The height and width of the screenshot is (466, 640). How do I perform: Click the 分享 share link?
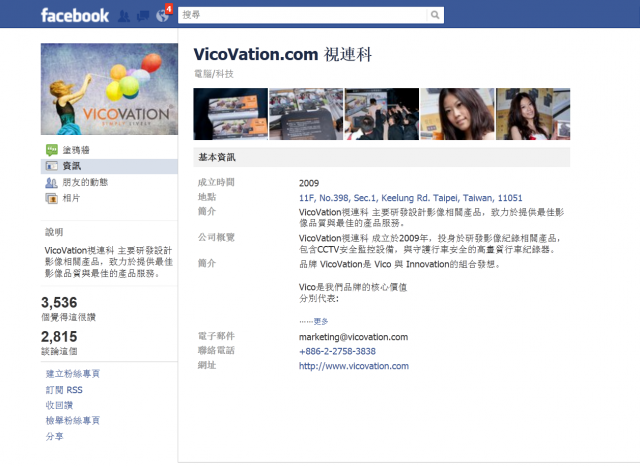[x=54, y=436]
